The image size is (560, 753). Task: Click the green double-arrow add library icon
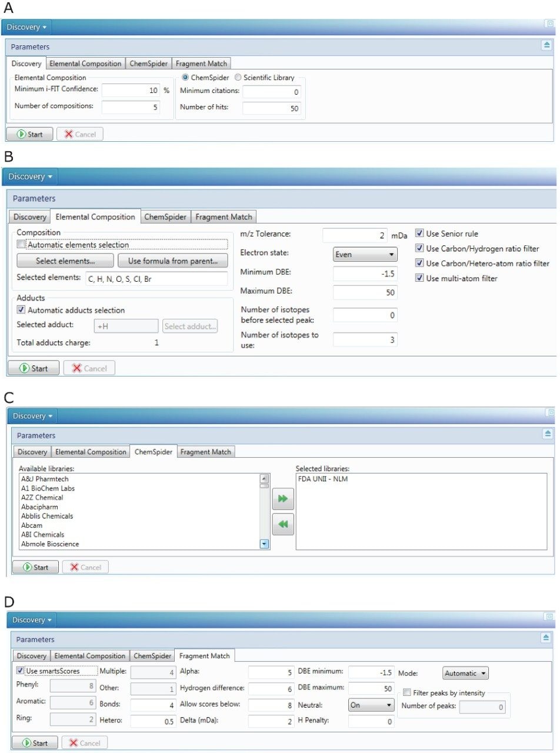tap(284, 499)
